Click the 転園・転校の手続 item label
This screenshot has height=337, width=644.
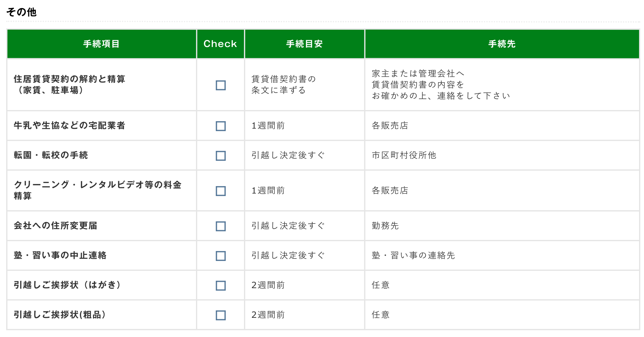[x=51, y=155]
